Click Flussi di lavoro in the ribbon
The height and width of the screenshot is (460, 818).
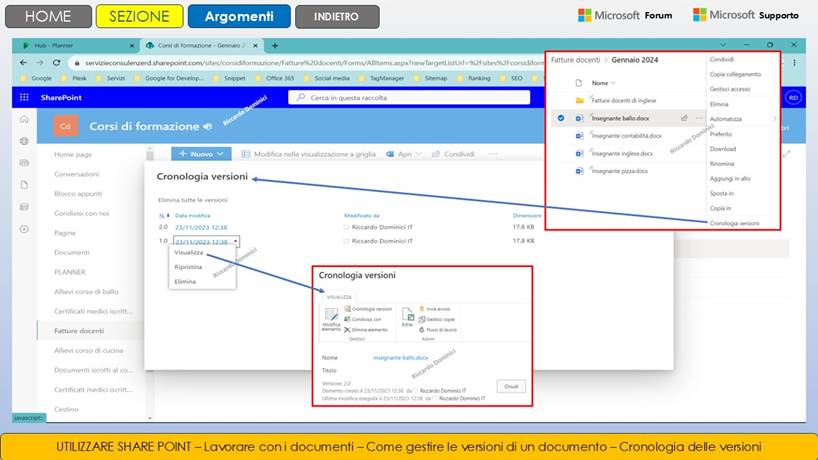(x=438, y=330)
